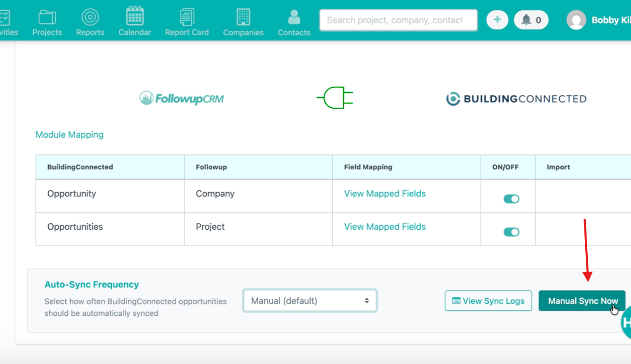Open the Reports target icon
The width and height of the screenshot is (631, 364).
pos(90,17)
